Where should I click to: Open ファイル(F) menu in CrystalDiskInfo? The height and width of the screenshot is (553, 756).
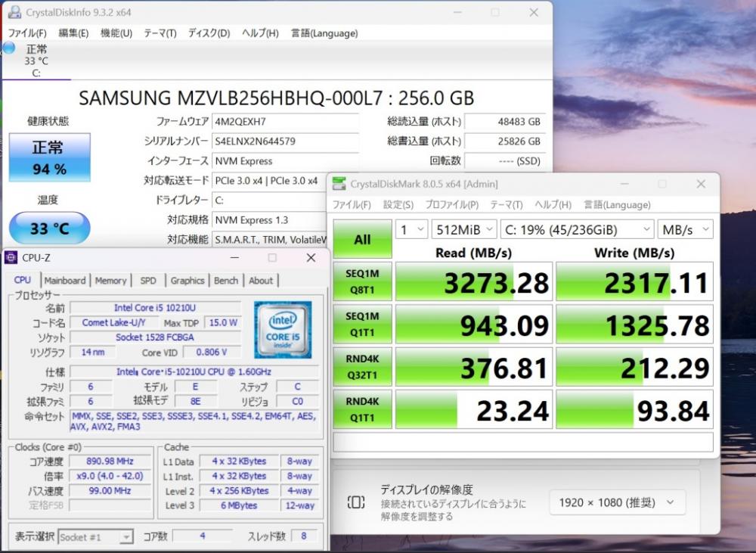click(x=27, y=33)
